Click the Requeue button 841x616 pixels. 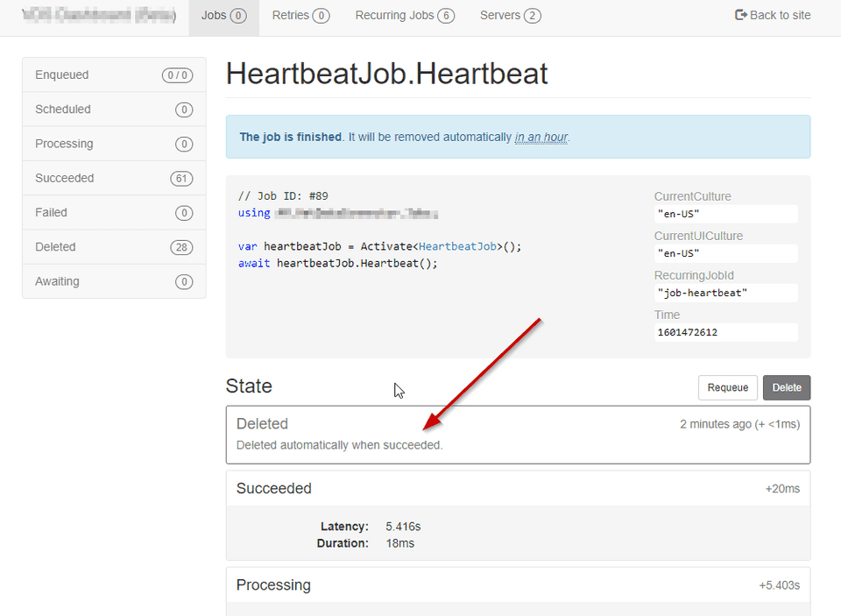tap(727, 387)
